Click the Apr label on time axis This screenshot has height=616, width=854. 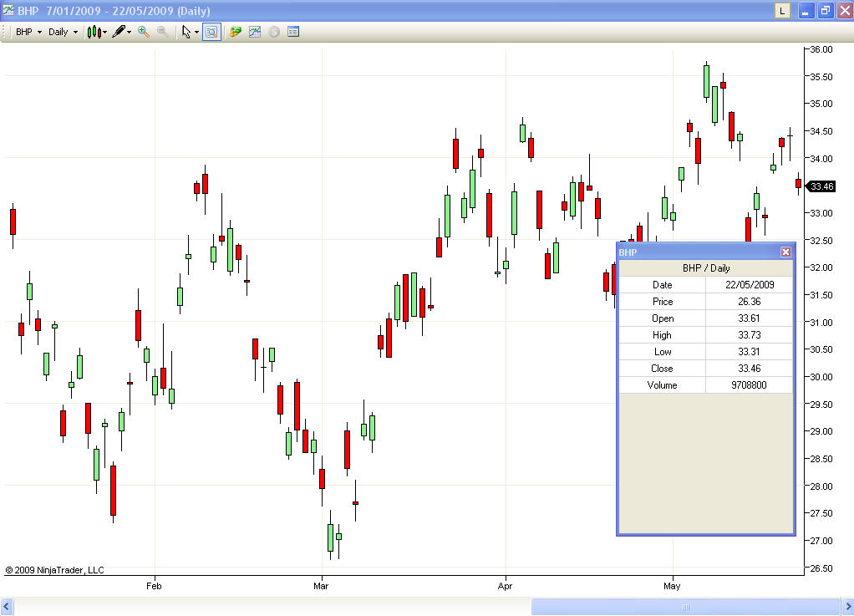click(x=505, y=586)
